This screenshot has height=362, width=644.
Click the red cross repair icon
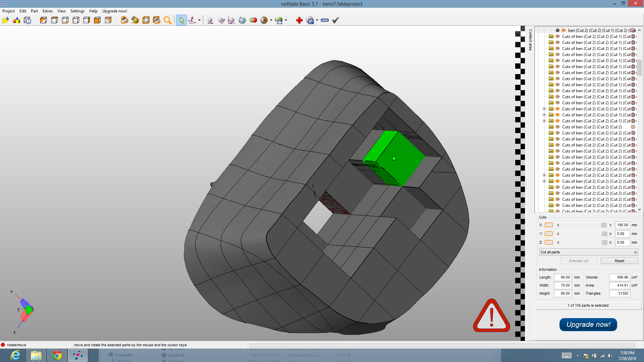[299, 20]
